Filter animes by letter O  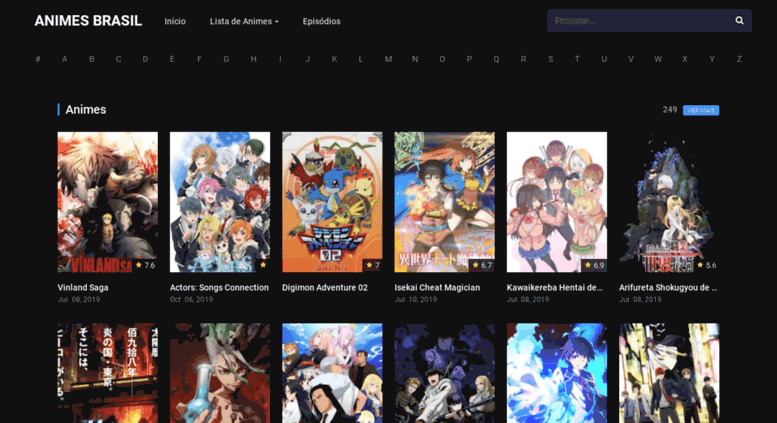(x=442, y=59)
